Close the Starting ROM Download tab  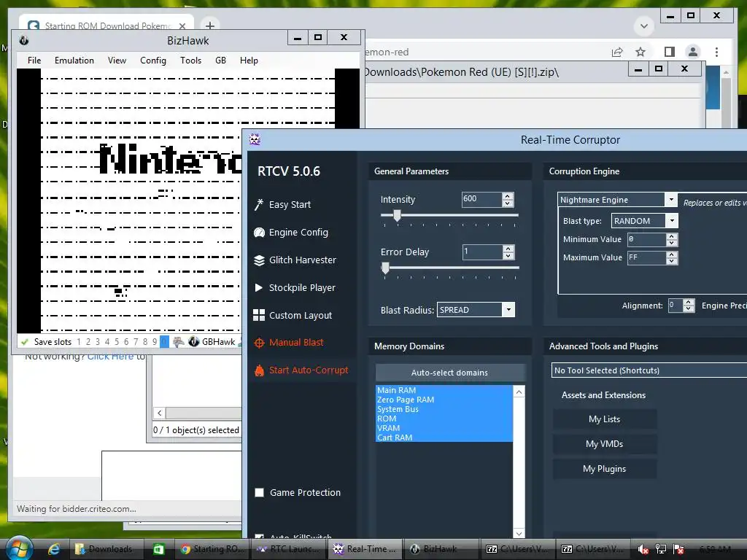(182, 26)
